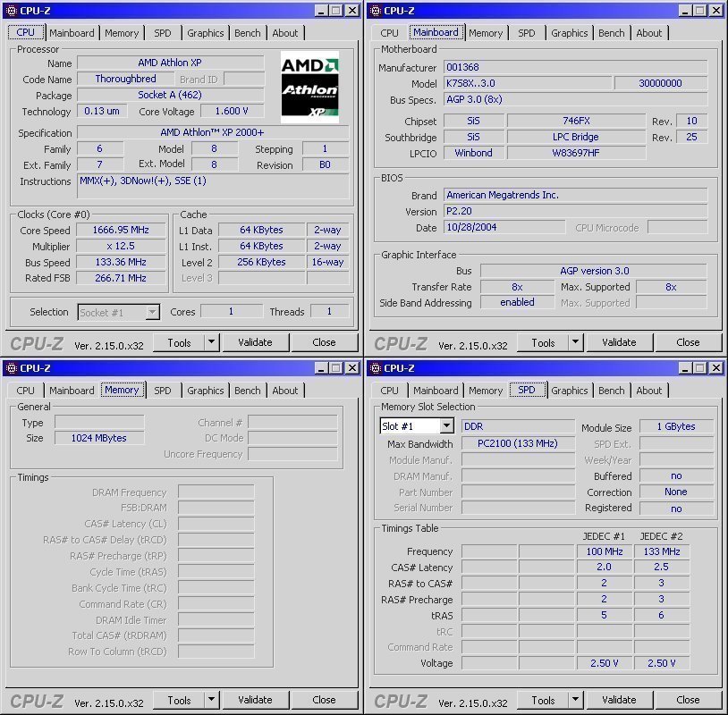
Task: Click the Side Band Addressing value enabled
Action: (517, 302)
